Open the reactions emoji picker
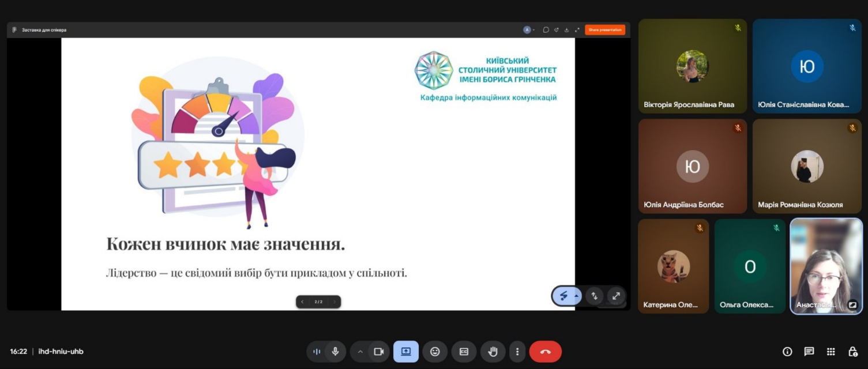Screen dimensions: 868x369 point(435,352)
